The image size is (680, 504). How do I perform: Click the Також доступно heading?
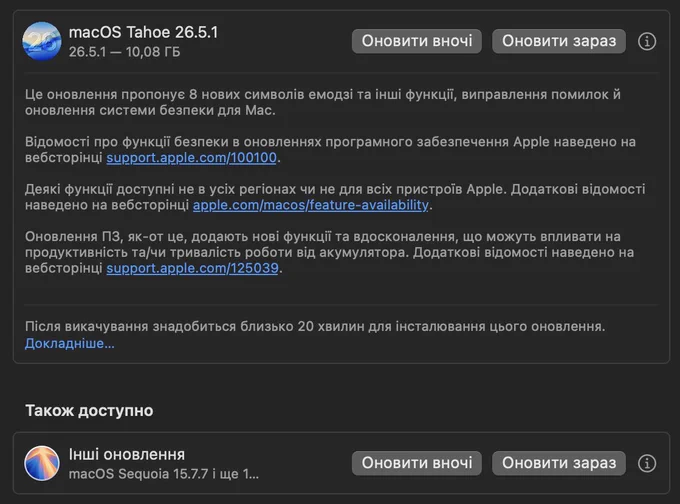(x=89, y=411)
